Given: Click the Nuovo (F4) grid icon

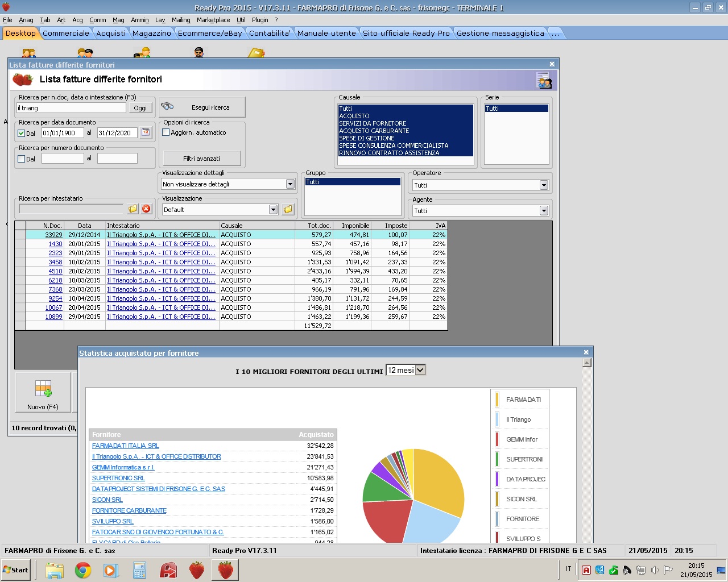Looking at the screenshot, I should [43, 389].
